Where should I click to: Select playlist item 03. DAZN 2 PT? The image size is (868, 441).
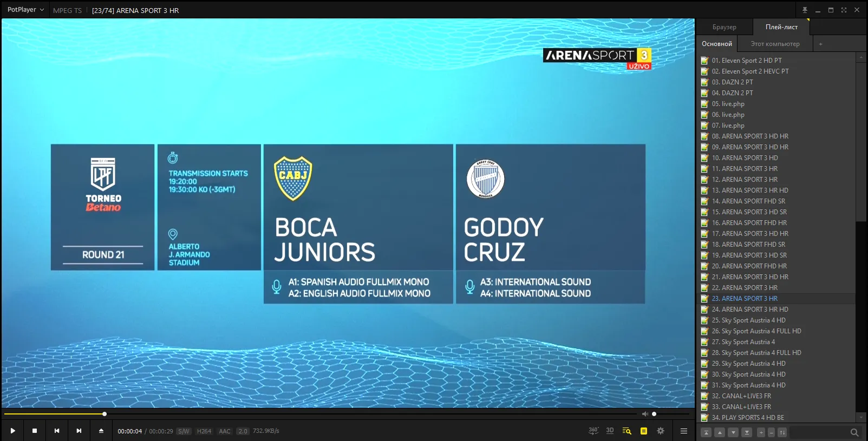point(777,82)
